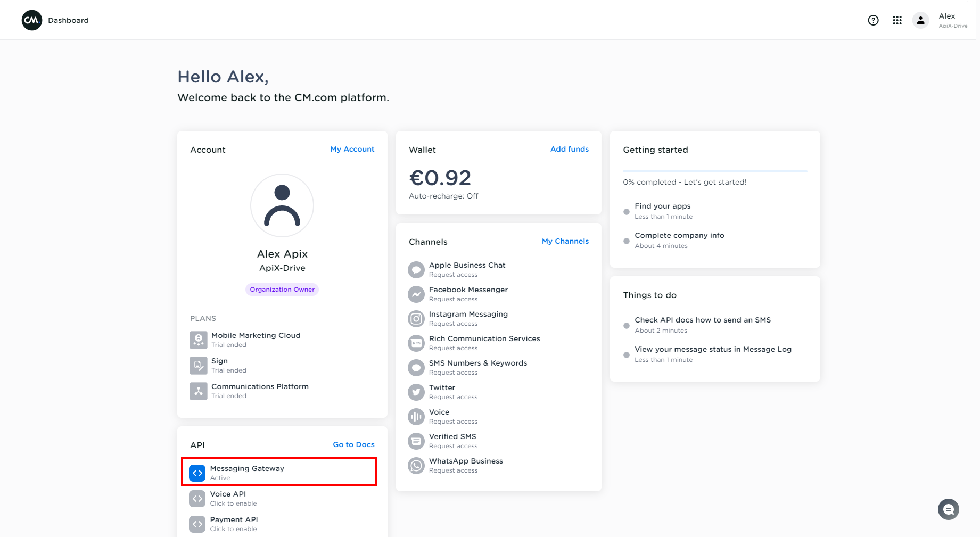Click the CM.com logo icon
Viewport: 980px width, 537px height.
tap(32, 20)
